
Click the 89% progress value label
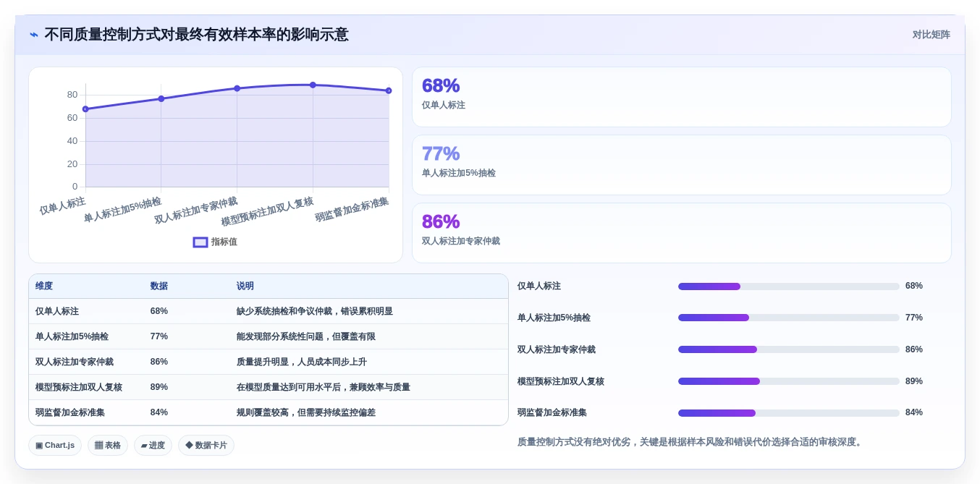(914, 381)
